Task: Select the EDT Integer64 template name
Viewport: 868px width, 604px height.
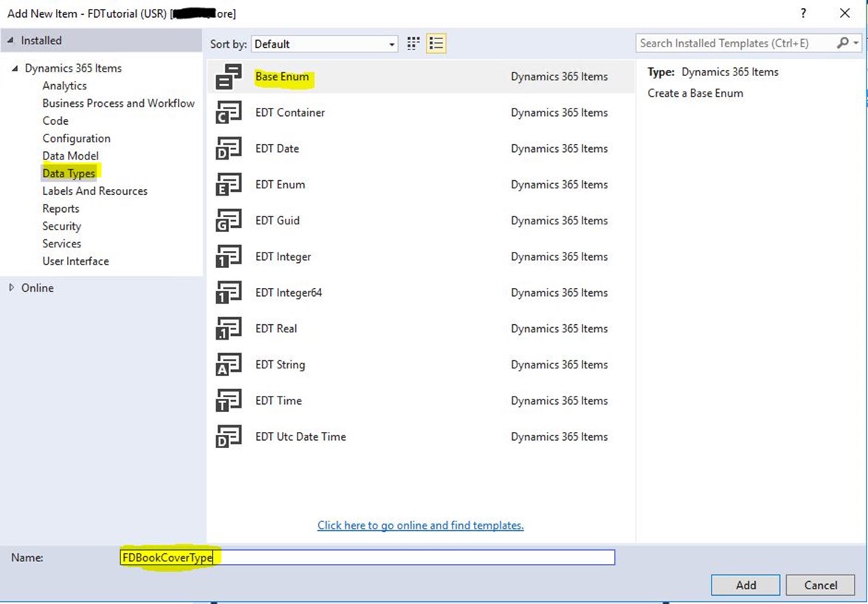Action: 289,293
